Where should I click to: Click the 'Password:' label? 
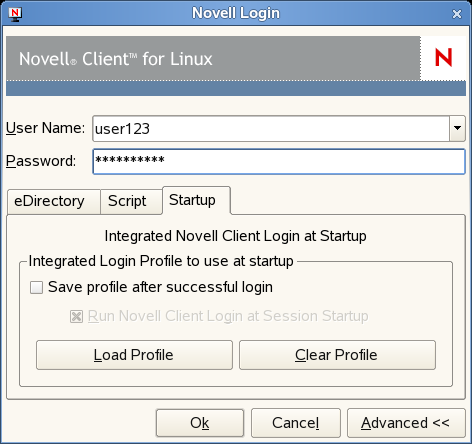[x=41, y=161]
